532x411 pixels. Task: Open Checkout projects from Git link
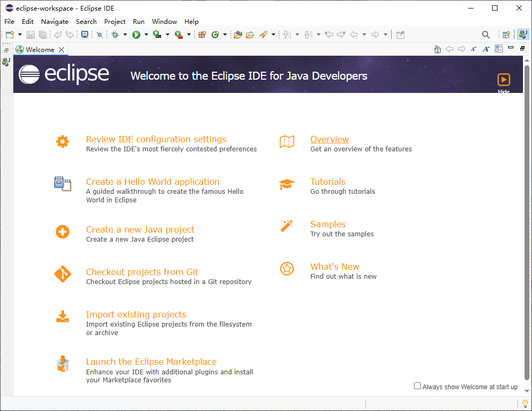tap(142, 272)
